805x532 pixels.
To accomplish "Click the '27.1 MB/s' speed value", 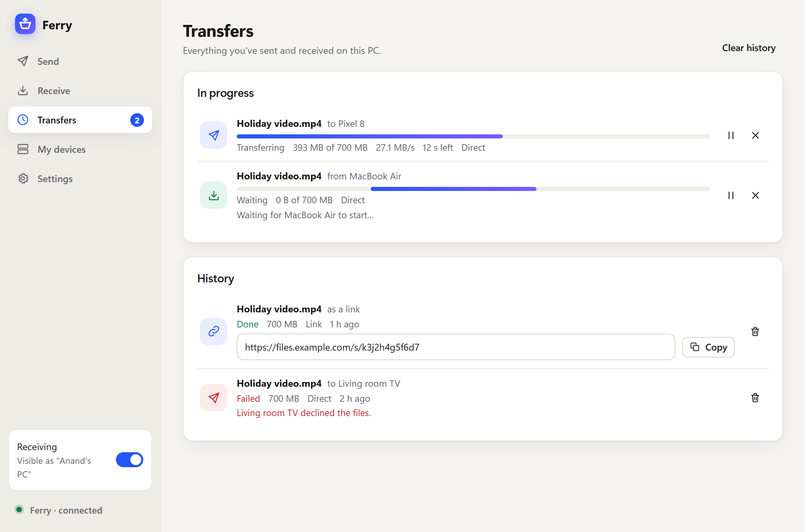I will [x=395, y=148].
